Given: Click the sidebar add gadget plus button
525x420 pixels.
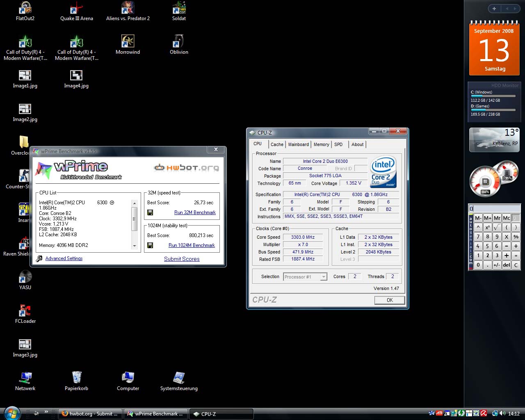Looking at the screenshot, I should (494, 9).
